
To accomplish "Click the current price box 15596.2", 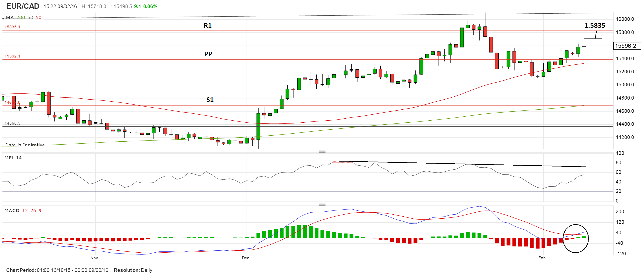I will click(x=627, y=46).
